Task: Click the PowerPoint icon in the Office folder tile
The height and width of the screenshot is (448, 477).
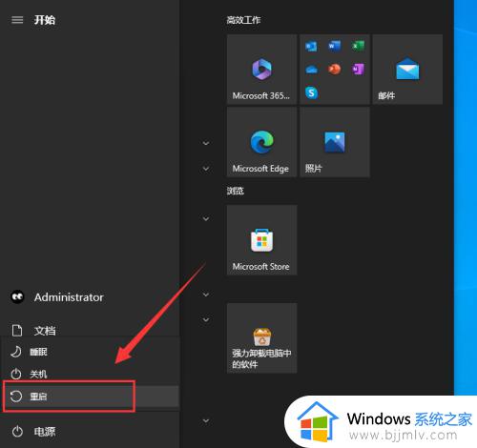Action: [334, 70]
